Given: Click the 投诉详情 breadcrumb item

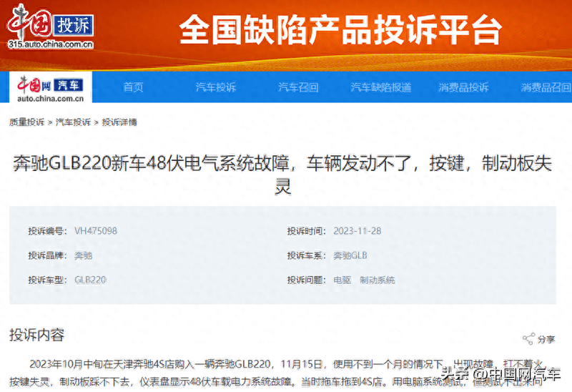Looking at the screenshot, I should click(119, 122).
